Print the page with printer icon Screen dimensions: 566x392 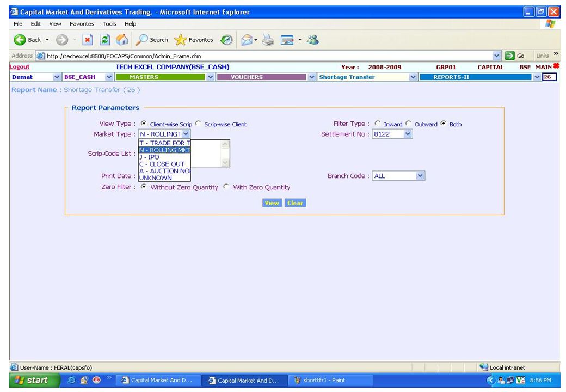268,40
